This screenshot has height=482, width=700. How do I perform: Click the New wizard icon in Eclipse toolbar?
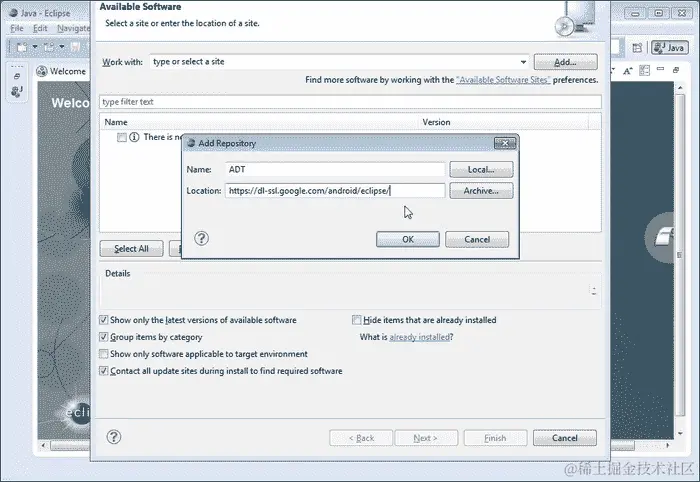[x=22, y=47]
